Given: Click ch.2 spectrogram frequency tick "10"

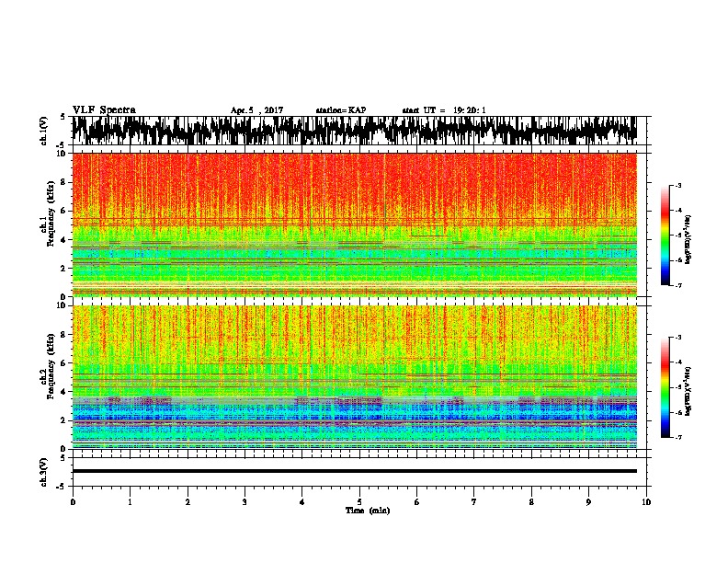Looking at the screenshot, I should pyautogui.click(x=61, y=305).
